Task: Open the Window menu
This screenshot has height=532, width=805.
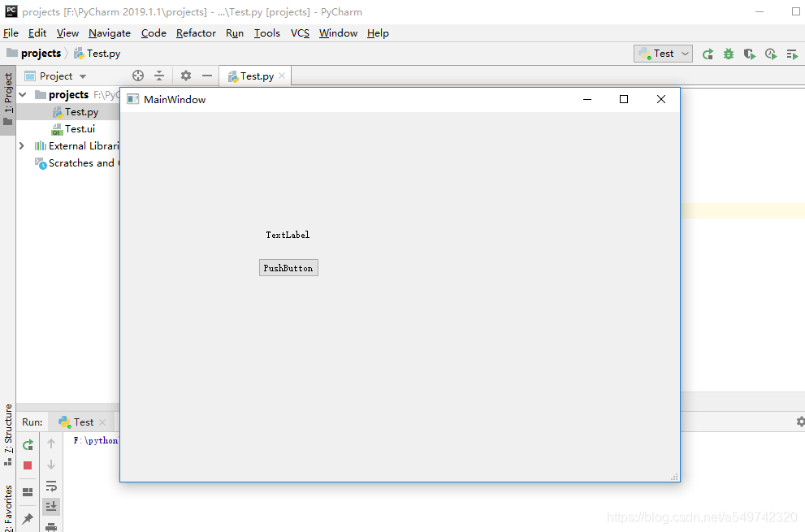Action: 338,32
